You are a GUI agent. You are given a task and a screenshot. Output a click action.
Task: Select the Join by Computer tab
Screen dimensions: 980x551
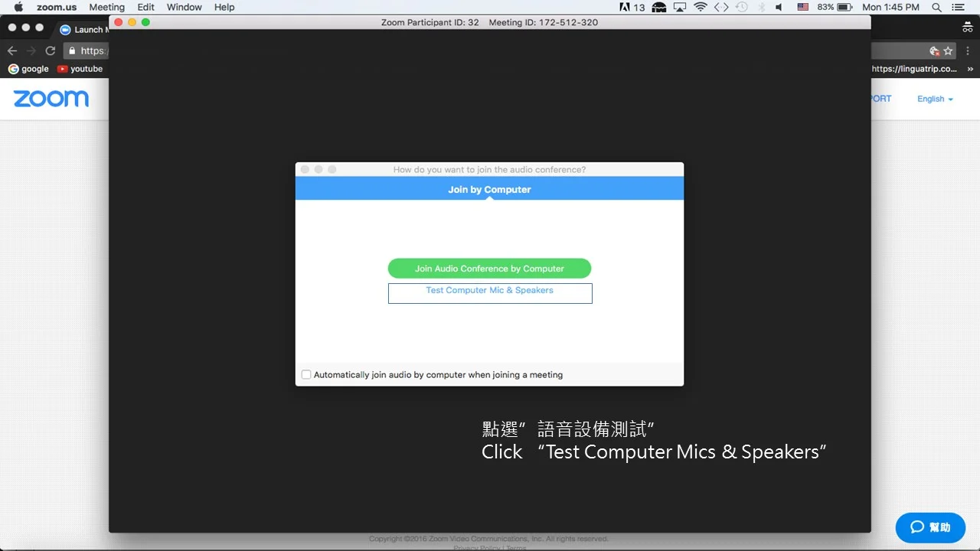coord(489,189)
